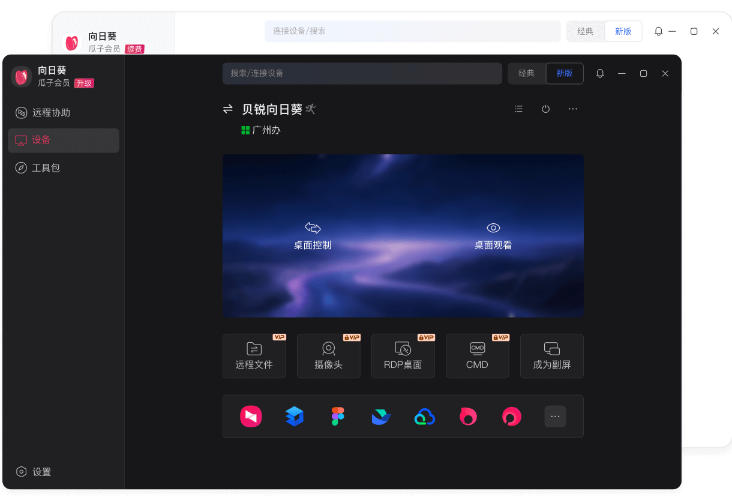Select 设备 in the dark sidebar
732x501 pixels.
point(63,140)
